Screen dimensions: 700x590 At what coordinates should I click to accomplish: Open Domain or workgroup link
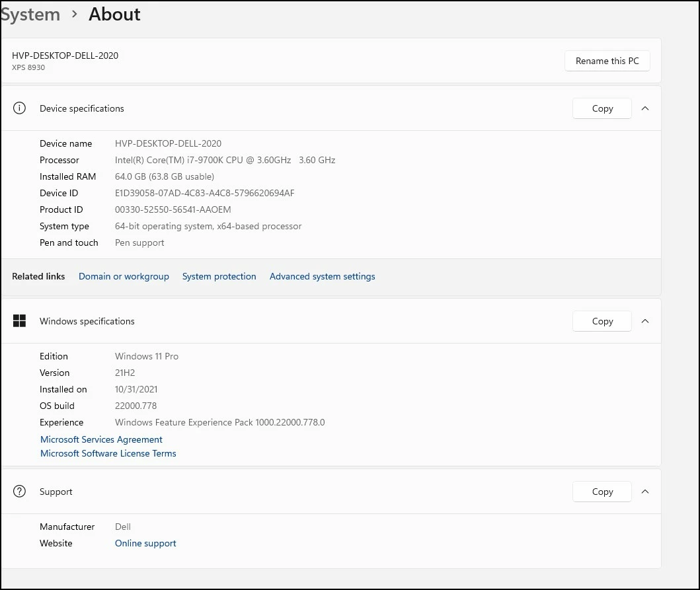pyautogui.click(x=124, y=276)
